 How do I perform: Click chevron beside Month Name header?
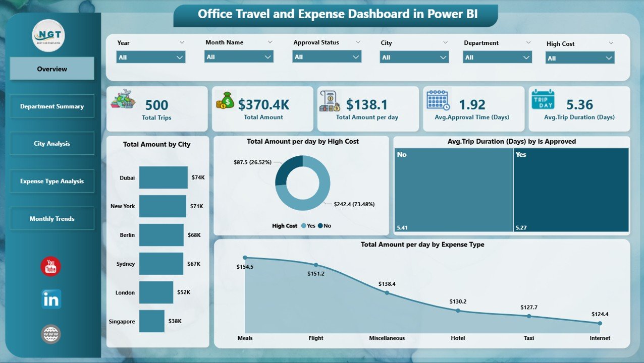pyautogui.click(x=270, y=42)
